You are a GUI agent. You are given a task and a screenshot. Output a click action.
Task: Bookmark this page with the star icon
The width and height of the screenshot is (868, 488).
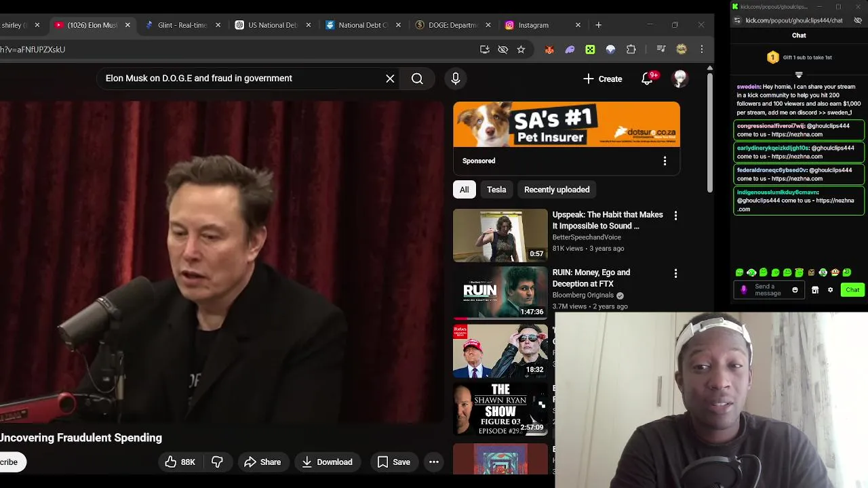click(521, 49)
